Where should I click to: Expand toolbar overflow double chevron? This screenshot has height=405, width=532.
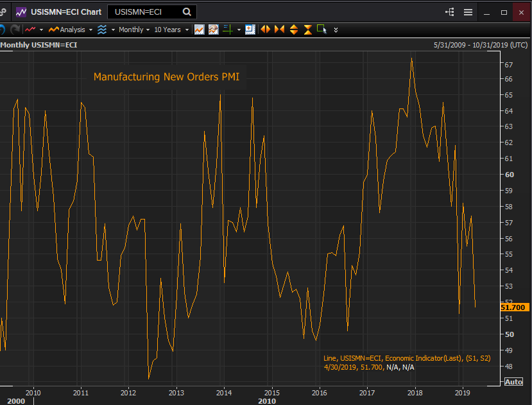tap(336, 30)
